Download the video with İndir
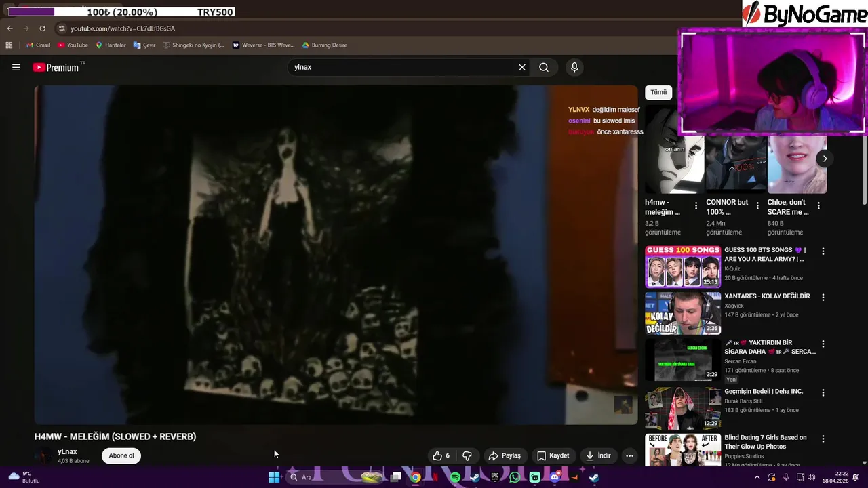Image resolution: width=868 pixels, height=488 pixels. click(x=598, y=455)
